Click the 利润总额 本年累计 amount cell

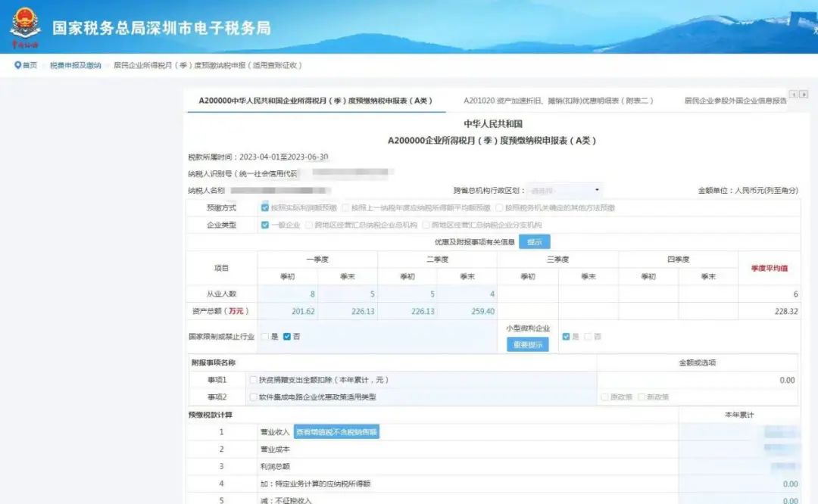tap(740, 466)
